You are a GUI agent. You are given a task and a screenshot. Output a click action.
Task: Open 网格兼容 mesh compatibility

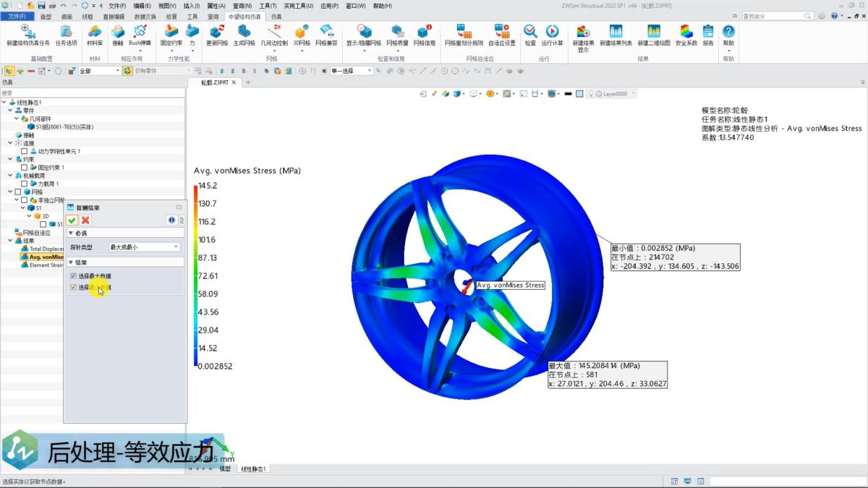[x=326, y=35]
